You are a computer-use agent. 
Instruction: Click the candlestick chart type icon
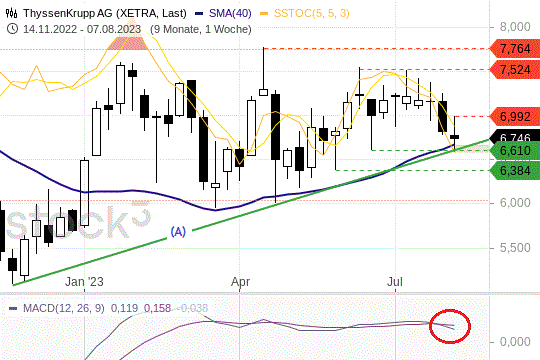pyautogui.click(x=12, y=13)
